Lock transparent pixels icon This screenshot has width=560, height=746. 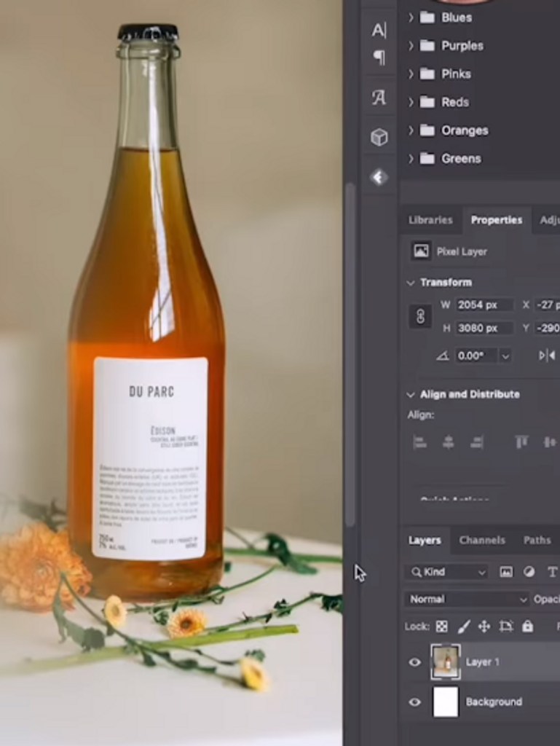pos(441,627)
